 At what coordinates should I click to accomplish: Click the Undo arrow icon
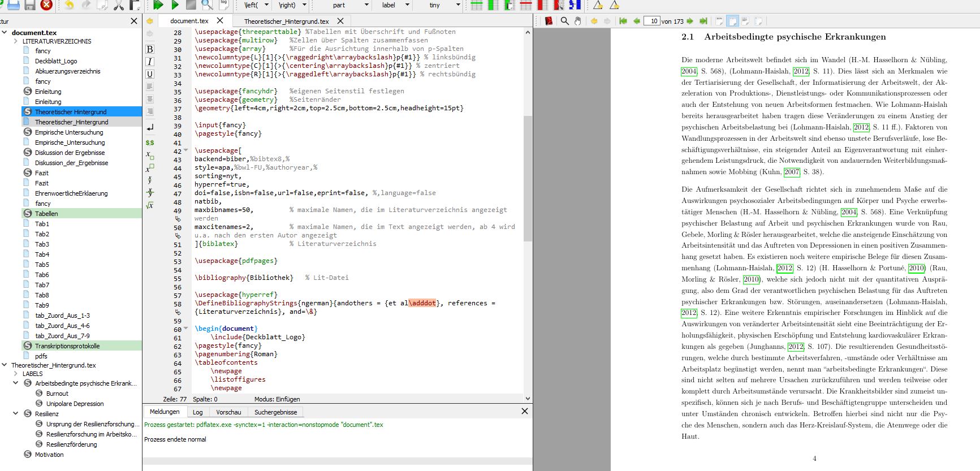[69, 5]
